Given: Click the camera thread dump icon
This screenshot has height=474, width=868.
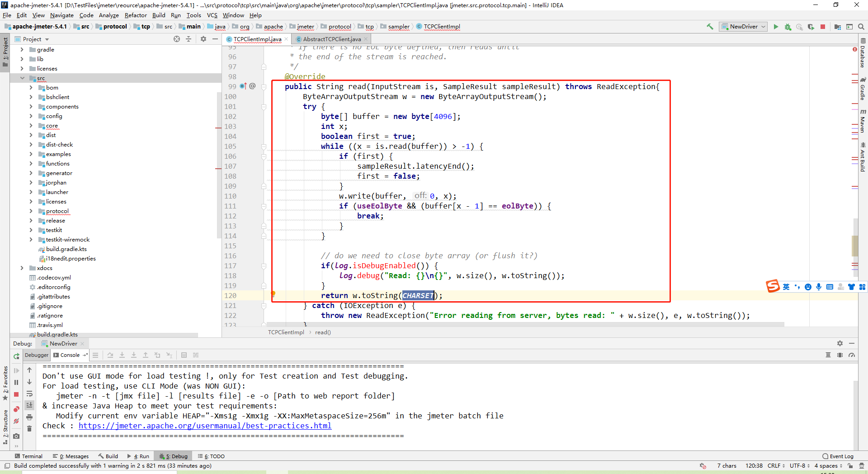Looking at the screenshot, I should pyautogui.click(x=16, y=436).
